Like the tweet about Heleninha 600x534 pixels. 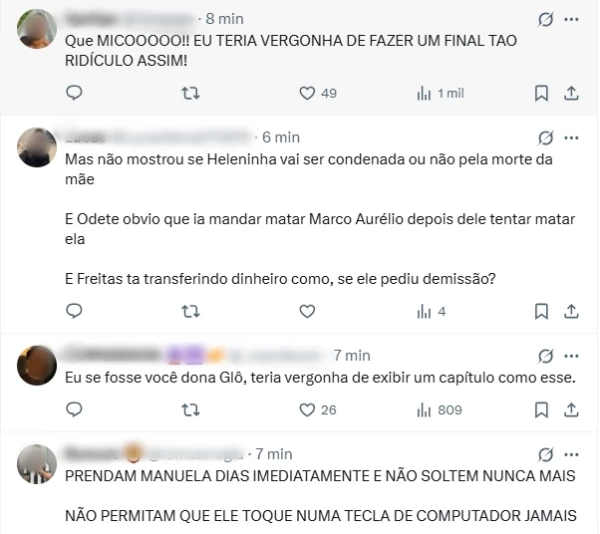point(307,311)
